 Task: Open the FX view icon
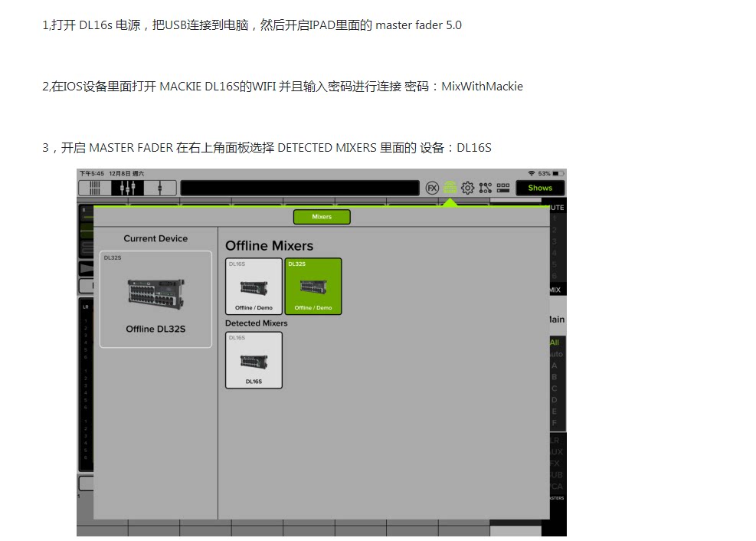click(x=432, y=188)
